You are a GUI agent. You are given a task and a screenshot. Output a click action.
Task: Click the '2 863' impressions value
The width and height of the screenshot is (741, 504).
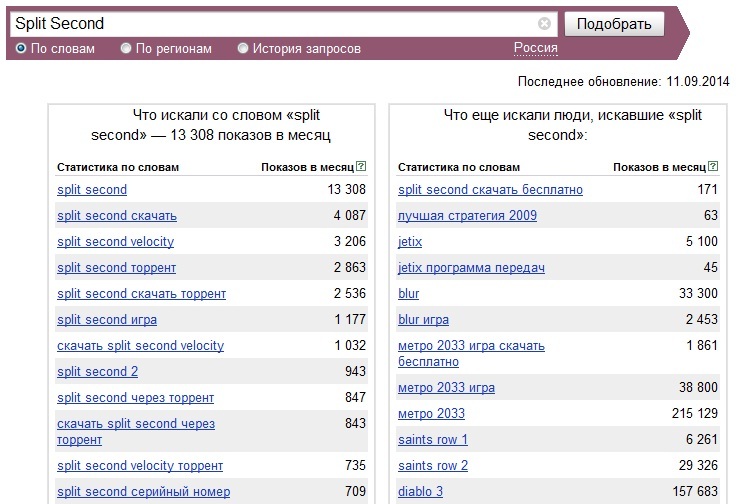click(x=350, y=268)
